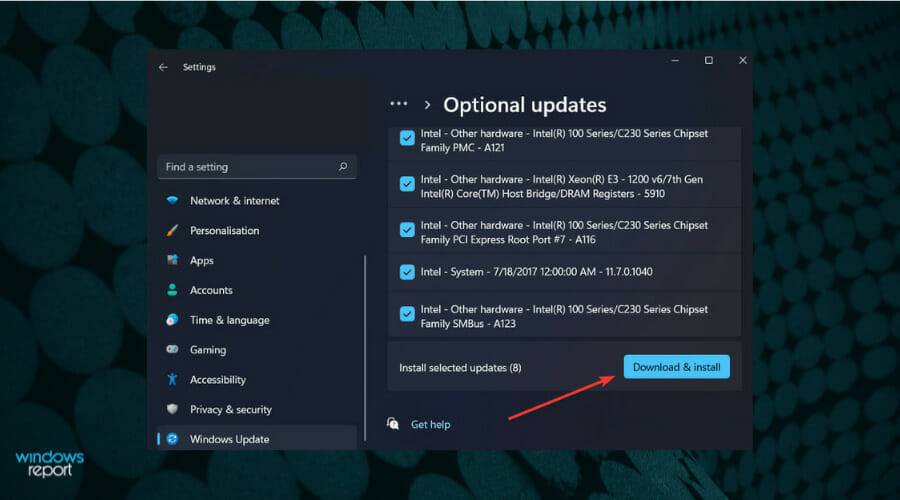This screenshot has height=500, width=900.
Task: Focus the Find a setting search box
Action: pyautogui.click(x=257, y=166)
